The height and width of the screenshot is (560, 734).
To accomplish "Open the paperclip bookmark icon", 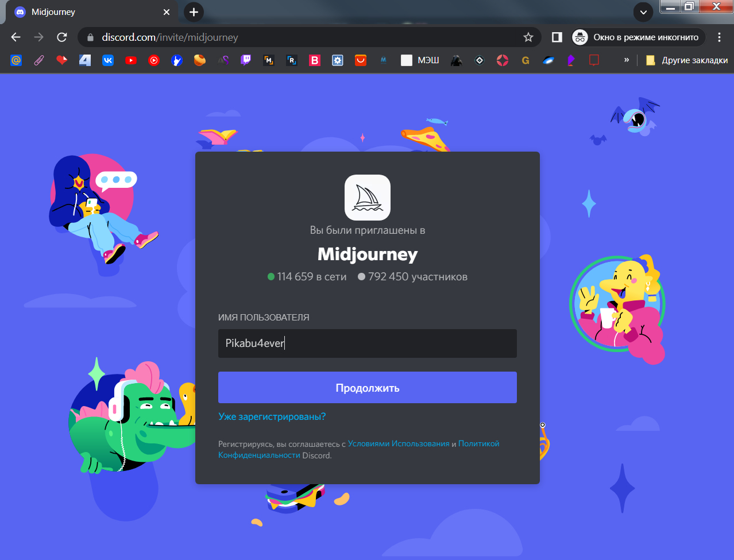I will coord(39,60).
